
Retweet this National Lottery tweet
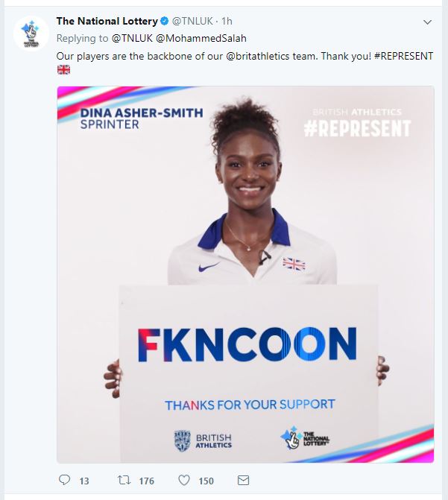(x=124, y=480)
